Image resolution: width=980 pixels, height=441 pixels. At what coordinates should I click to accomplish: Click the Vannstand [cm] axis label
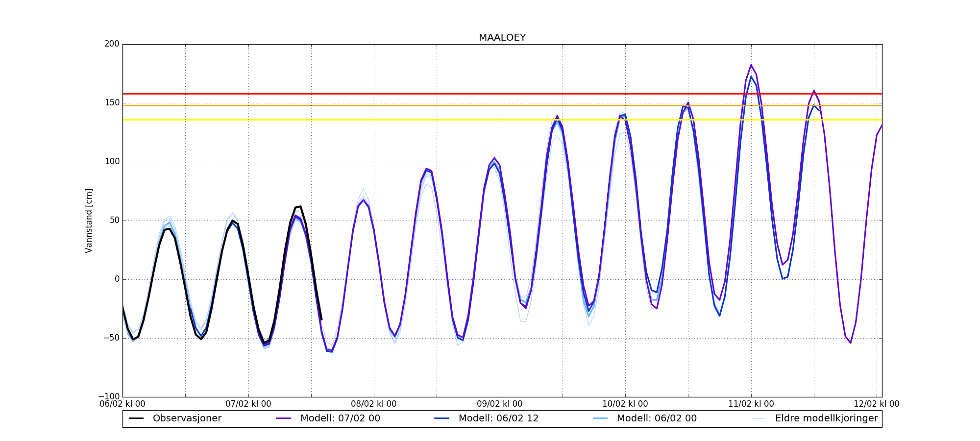[89, 220]
